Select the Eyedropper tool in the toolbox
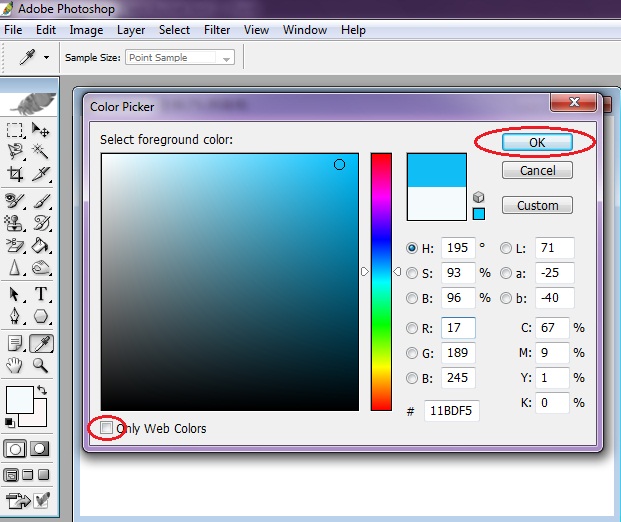621x522 pixels. coord(42,343)
